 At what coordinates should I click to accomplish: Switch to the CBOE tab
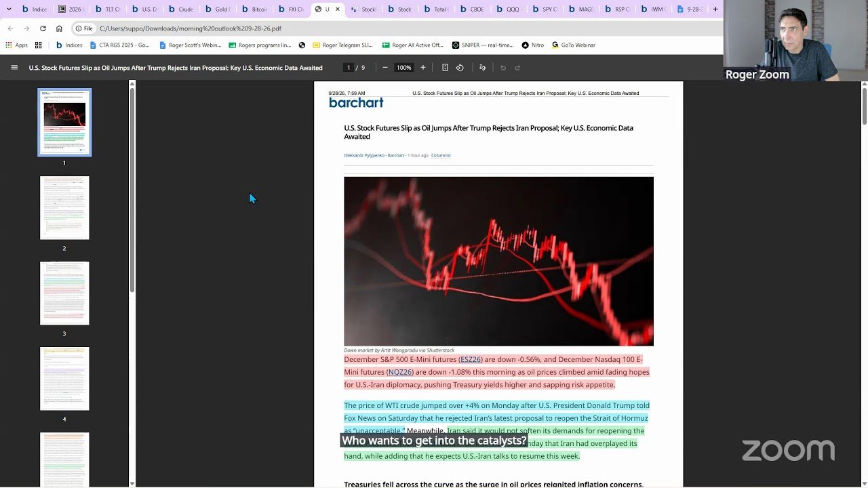(x=472, y=9)
